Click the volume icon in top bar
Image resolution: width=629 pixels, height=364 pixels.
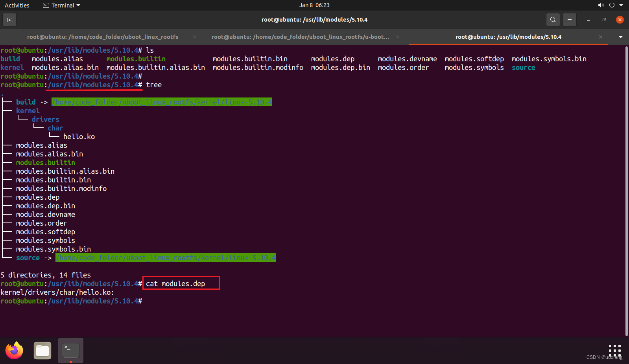click(x=601, y=5)
